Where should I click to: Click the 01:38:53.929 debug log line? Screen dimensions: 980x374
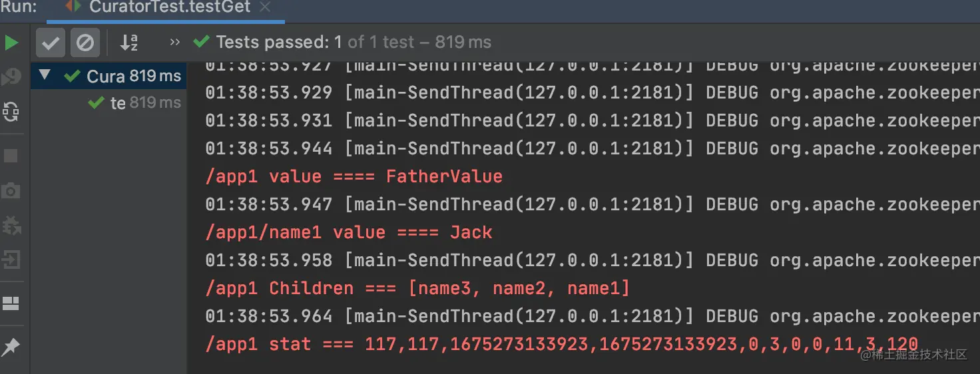click(593, 93)
